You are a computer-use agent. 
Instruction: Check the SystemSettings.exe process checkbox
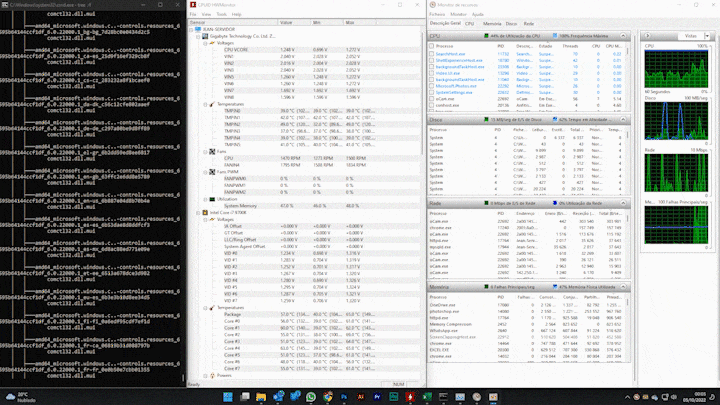pyautogui.click(x=432, y=92)
